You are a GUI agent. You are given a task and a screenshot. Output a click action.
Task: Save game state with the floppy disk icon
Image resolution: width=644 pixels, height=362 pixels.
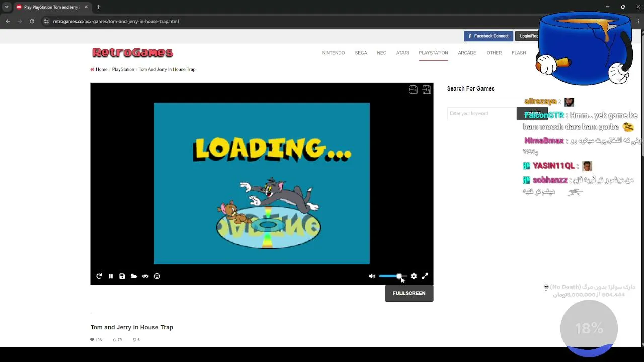(x=122, y=276)
